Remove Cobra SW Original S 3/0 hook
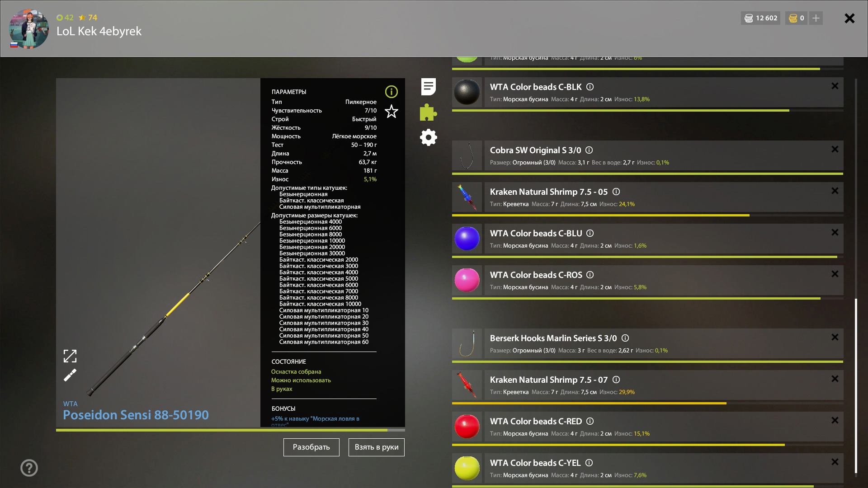 (x=835, y=149)
